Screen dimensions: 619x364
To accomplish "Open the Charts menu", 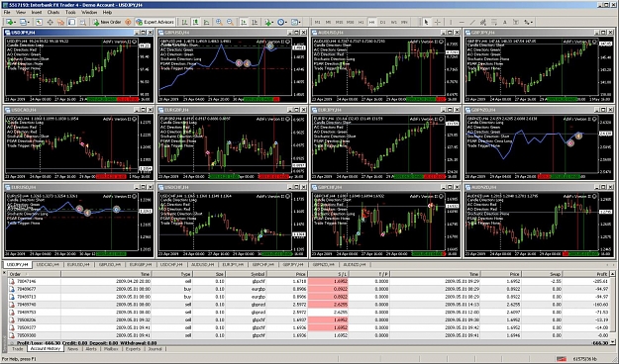I will tap(53, 12).
